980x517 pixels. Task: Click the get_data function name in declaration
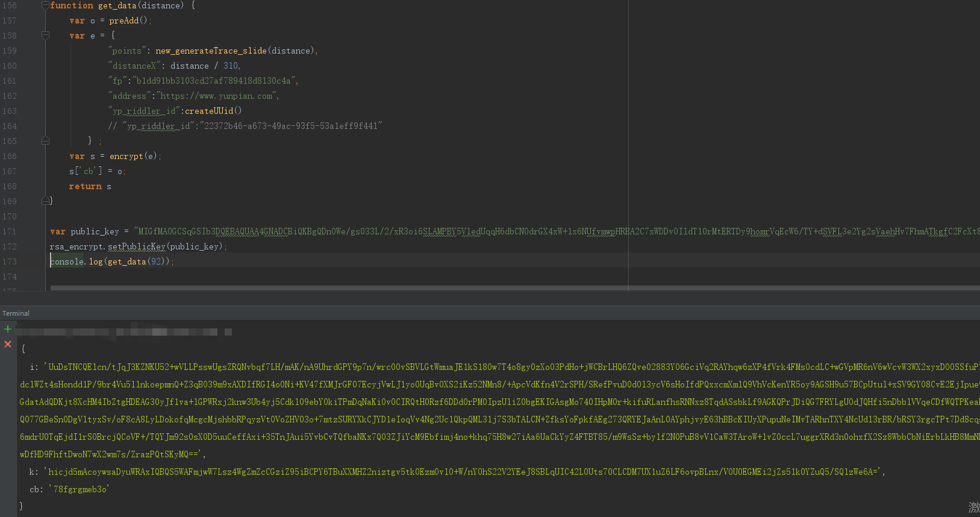coord(117,5)
